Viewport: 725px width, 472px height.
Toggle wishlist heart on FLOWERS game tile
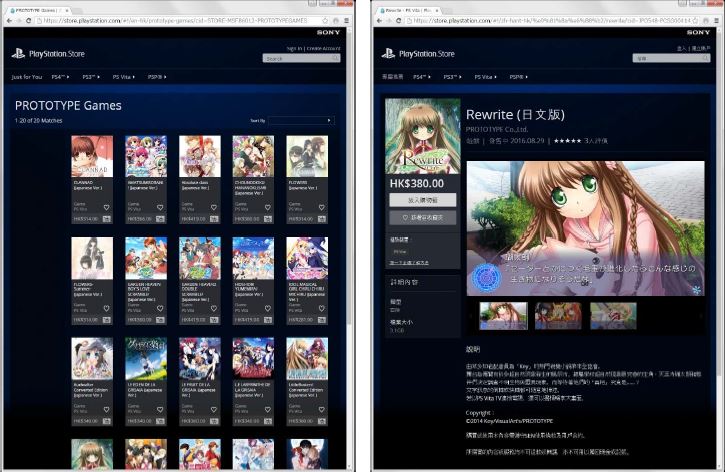point(322,207)
